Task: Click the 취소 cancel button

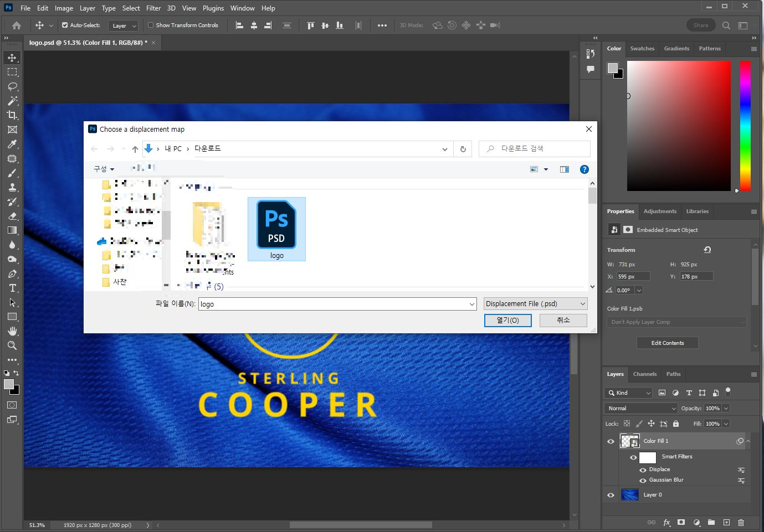Action: [x=563, y=320]
